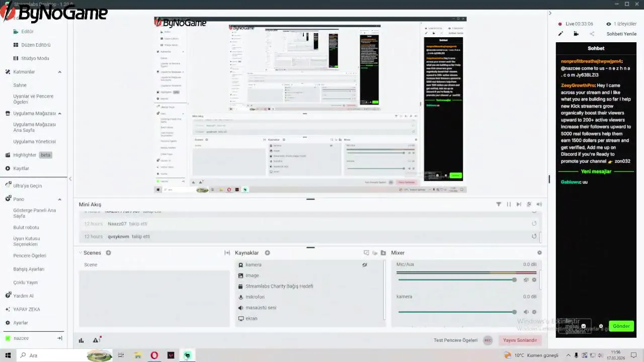
Task: Start recording with the REC button
Action: pos(488,340)
